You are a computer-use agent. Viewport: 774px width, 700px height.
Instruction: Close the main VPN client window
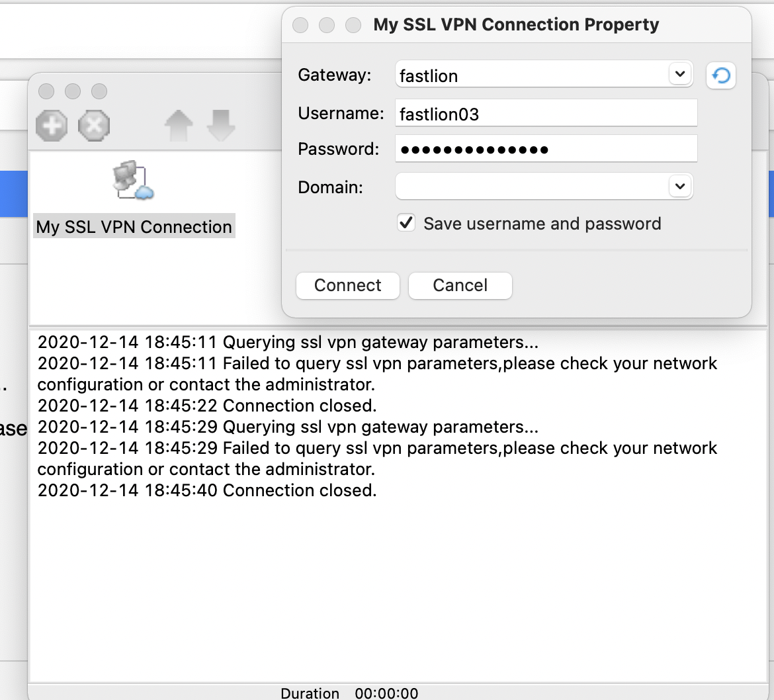point(46,91)
